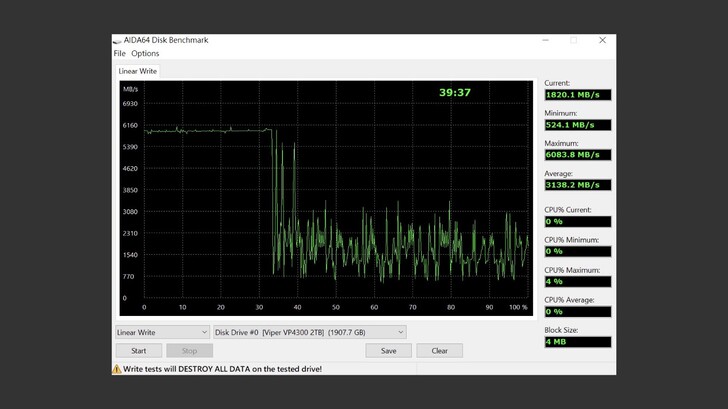728x409 pixels.
Task: Open the Options menu
Action: point(145,54)
